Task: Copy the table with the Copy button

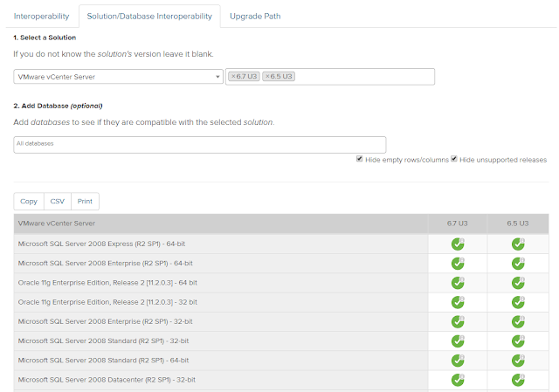Action: coord(29,202)
